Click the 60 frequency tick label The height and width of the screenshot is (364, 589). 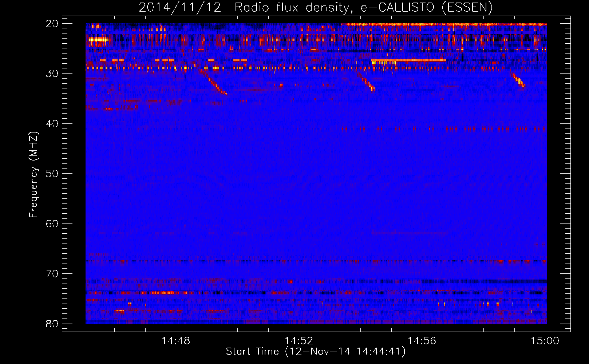[x=52, y=223]
